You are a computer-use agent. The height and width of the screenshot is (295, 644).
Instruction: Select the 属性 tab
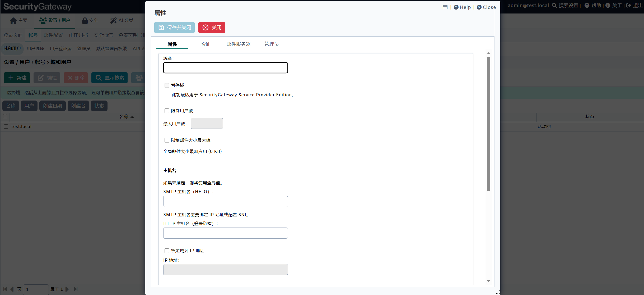[x=172, y=44]
